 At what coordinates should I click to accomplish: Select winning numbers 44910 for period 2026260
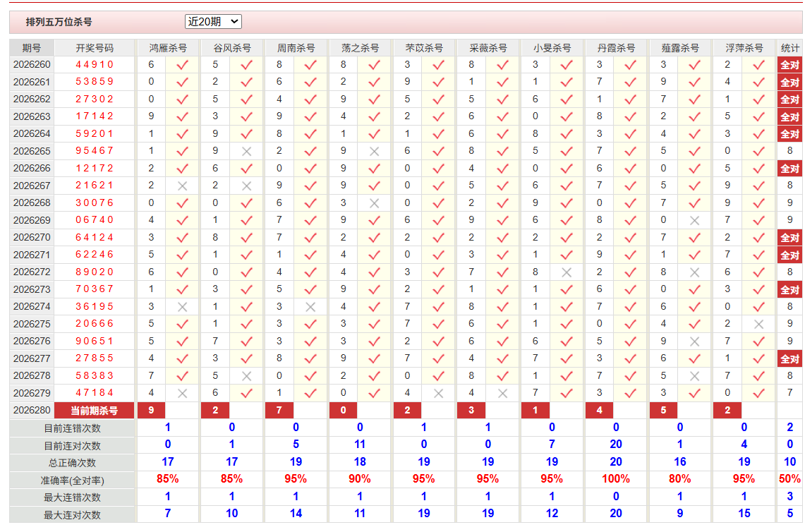[x=95, y=65]
